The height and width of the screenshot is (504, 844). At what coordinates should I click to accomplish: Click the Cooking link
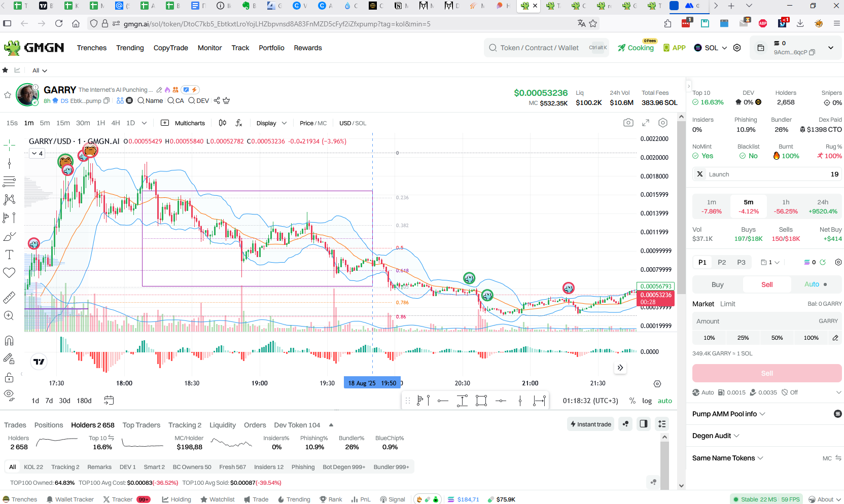(x=636, y=48)
